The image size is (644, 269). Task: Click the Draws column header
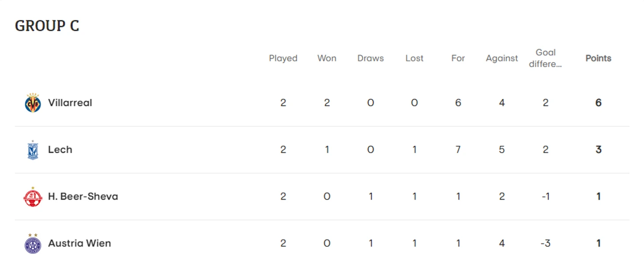pyautogui.click(x=371, y=58)
